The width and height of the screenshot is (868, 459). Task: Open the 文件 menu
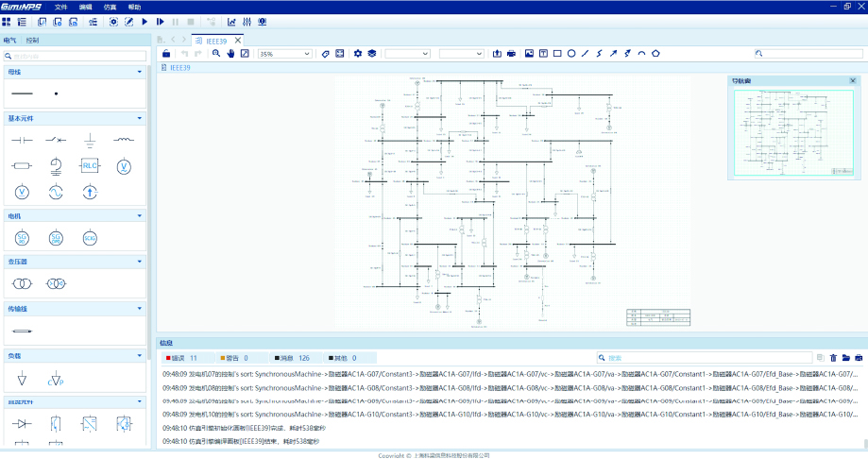[x=61, y=7]
